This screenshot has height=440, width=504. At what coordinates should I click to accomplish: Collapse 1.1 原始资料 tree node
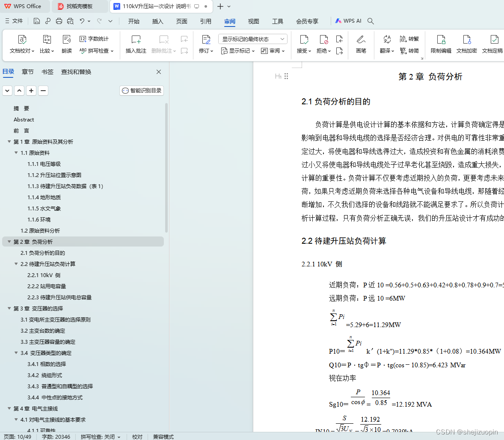pyautogui.click(x=16, y=153)
